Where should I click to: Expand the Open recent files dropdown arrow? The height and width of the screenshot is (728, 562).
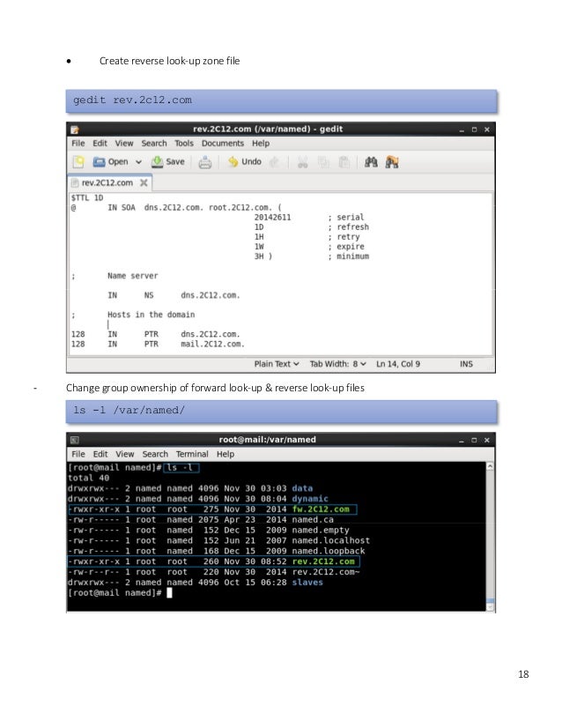pos(138,162)
